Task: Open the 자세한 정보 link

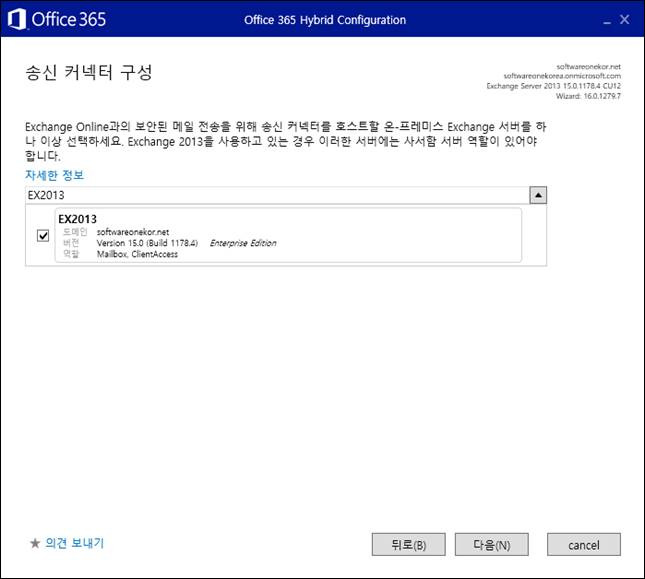Action: click(x=54, y=175)
